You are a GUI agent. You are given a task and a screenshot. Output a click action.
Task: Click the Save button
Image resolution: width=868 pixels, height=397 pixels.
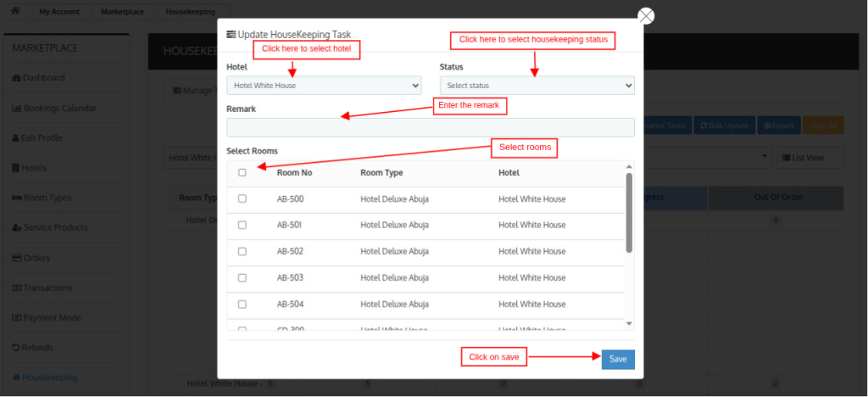tap(618, 360)
